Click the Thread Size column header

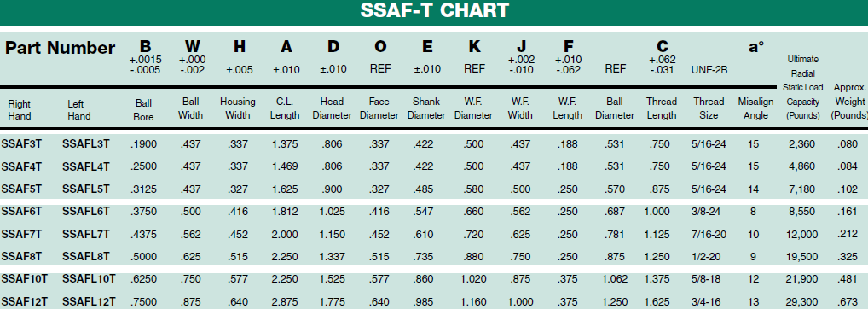[x=709, y=108]
